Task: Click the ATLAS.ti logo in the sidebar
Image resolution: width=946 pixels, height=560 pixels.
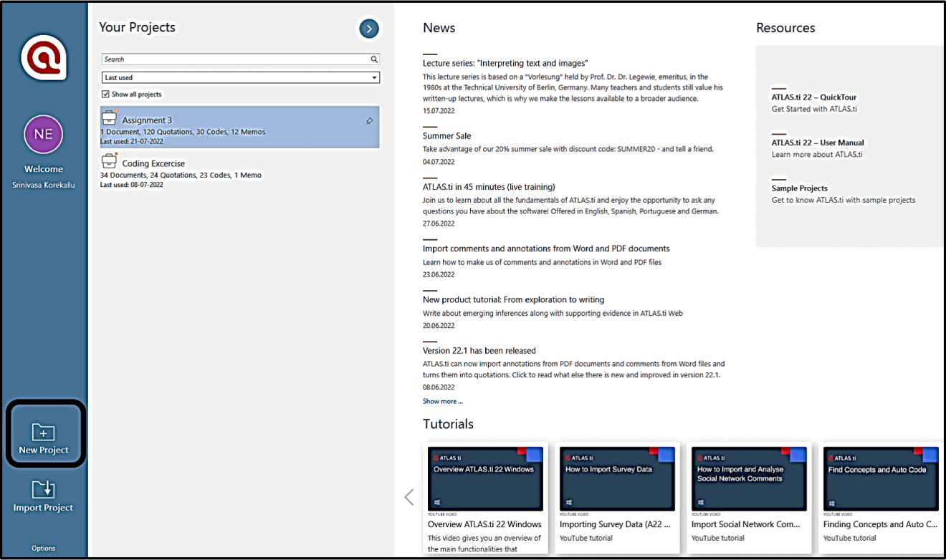Action: 44,57
